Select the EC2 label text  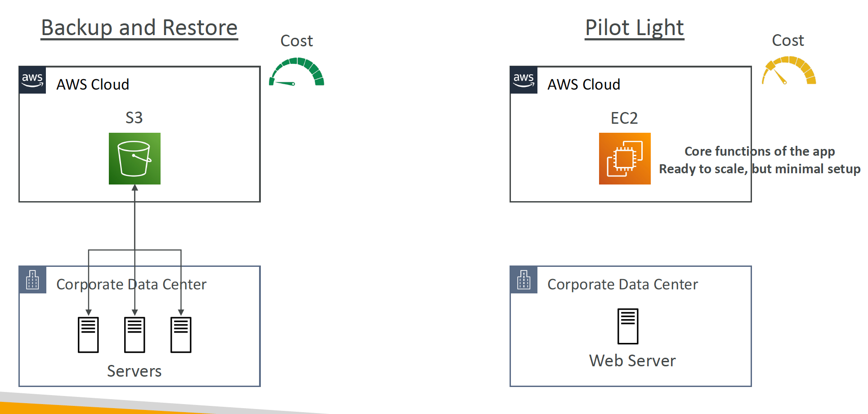(624, 118)
